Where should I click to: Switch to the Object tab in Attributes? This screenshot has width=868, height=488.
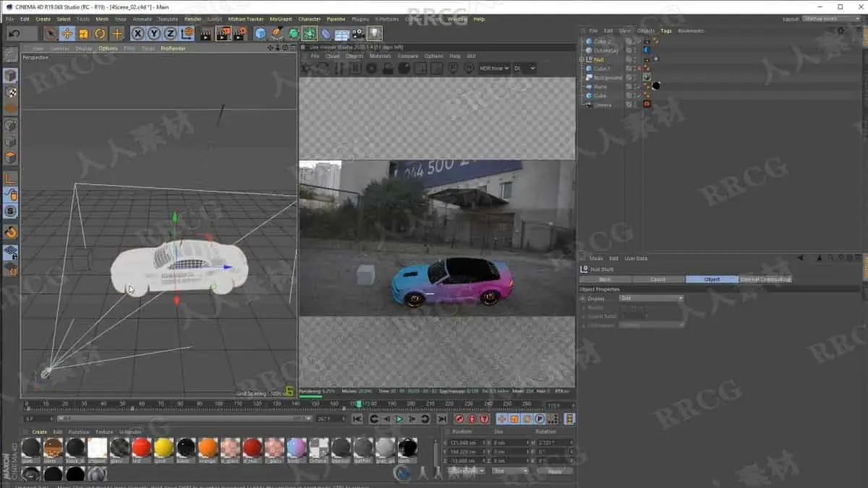point(712,279)
